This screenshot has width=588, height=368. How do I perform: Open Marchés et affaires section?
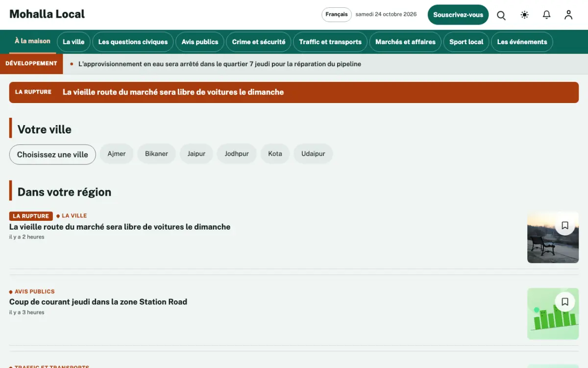coord(405,42)
